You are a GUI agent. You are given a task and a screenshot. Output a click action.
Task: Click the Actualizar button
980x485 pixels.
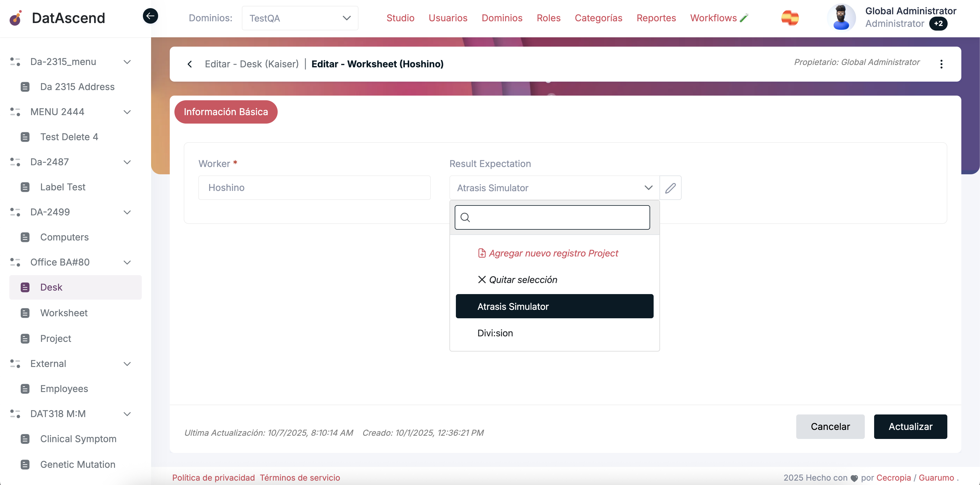click(x=910, y=426)
